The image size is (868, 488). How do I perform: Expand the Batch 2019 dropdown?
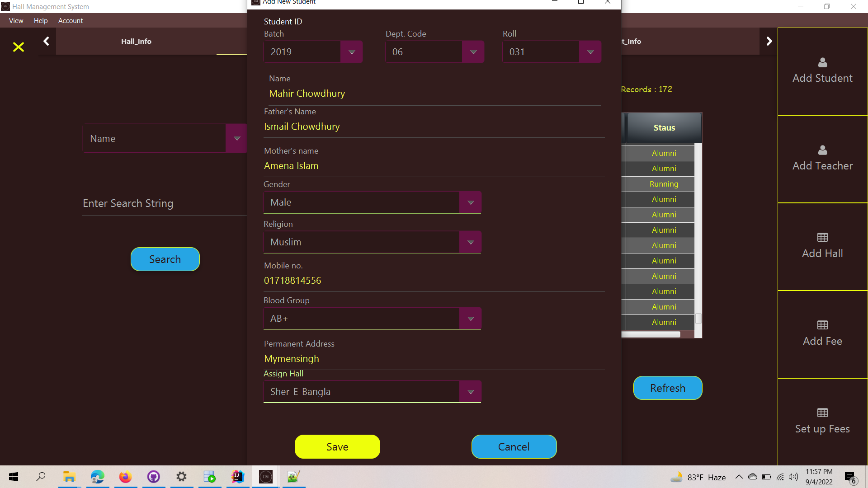352,52
